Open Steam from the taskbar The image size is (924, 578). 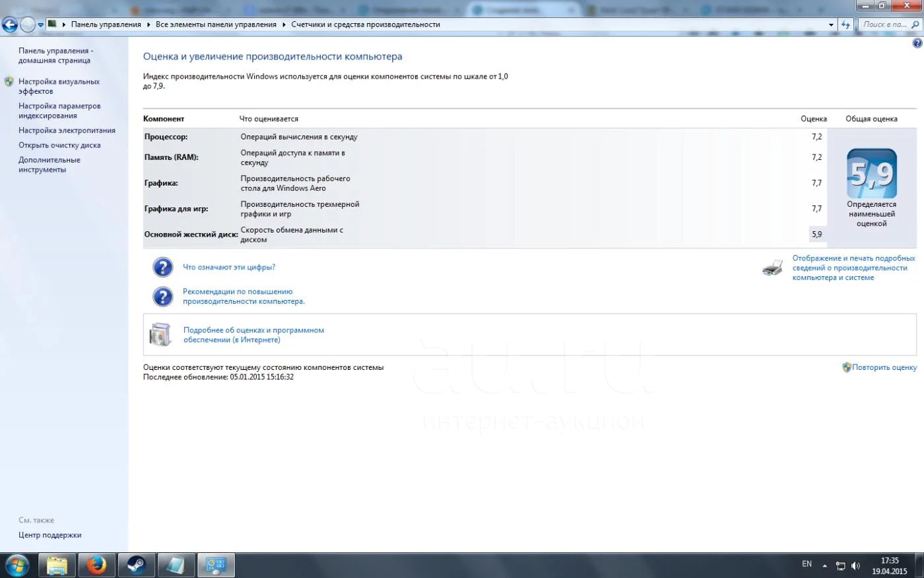point(136,565)
